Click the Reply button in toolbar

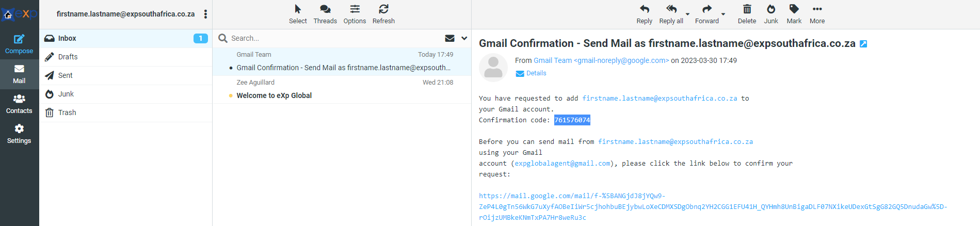644,14
